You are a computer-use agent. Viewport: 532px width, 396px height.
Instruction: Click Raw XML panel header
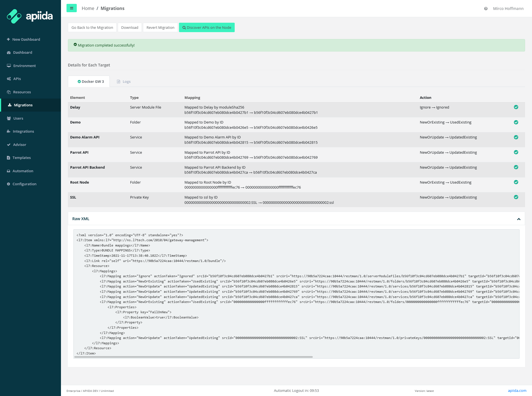(x=81, y=219)
